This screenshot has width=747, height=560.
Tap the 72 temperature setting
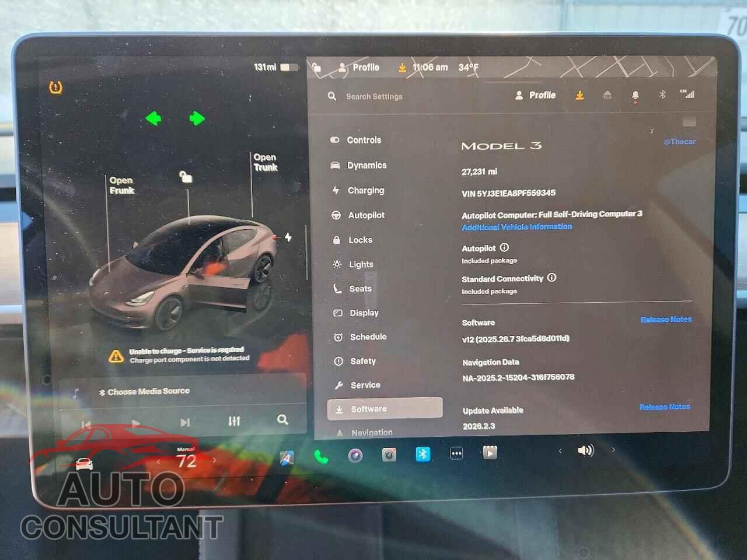pos(186,461)
